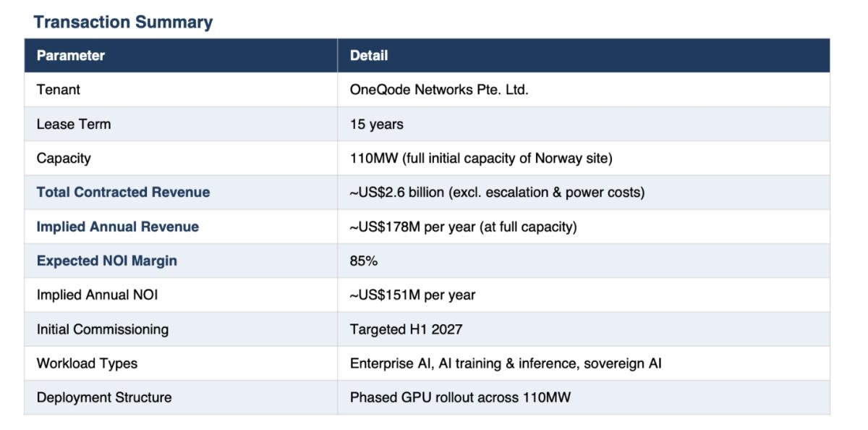Click the Implied Annual NOI label
Screen dimensions: 868x430
[x=97, y=295]
